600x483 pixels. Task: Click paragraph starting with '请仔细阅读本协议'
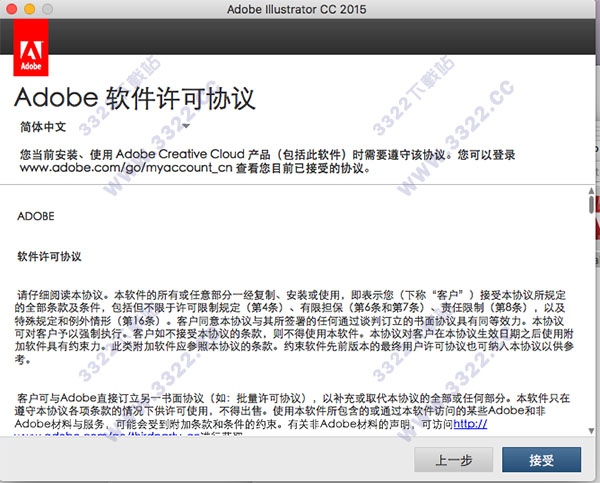[x=294, y=327]
